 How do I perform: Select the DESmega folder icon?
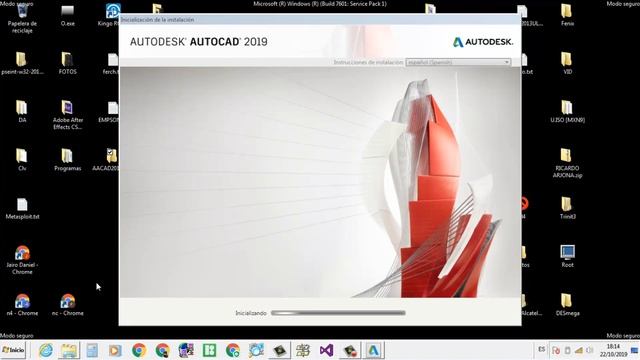(x=567, y=305)
